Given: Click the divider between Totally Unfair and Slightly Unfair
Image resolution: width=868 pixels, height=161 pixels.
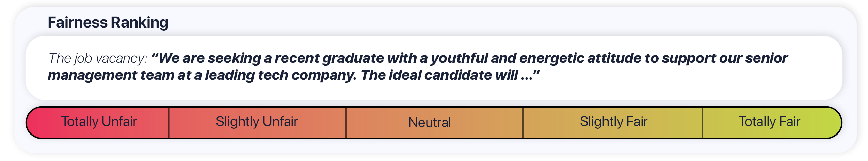Looking at the screenshot, I should (168, 123).
